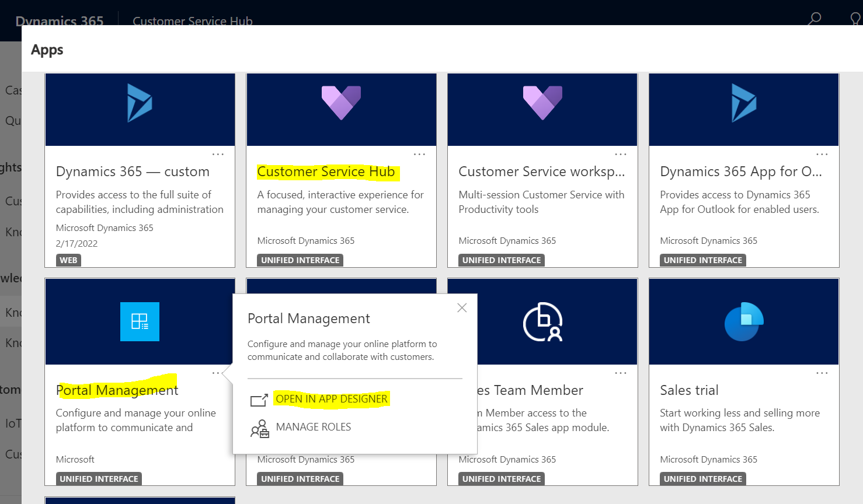Open the Sales trial app title
Viewport: 863px width, 504px height.
coord(689,390)
